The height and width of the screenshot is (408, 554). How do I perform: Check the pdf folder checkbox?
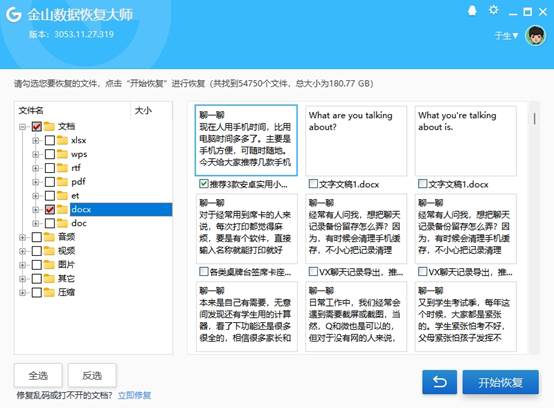(50, 182)
